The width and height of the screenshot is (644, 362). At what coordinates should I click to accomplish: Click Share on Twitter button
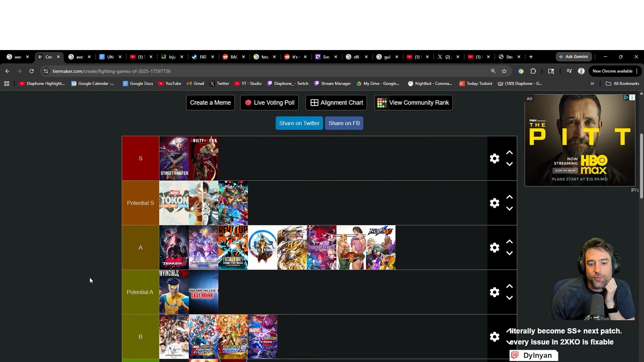299,123
